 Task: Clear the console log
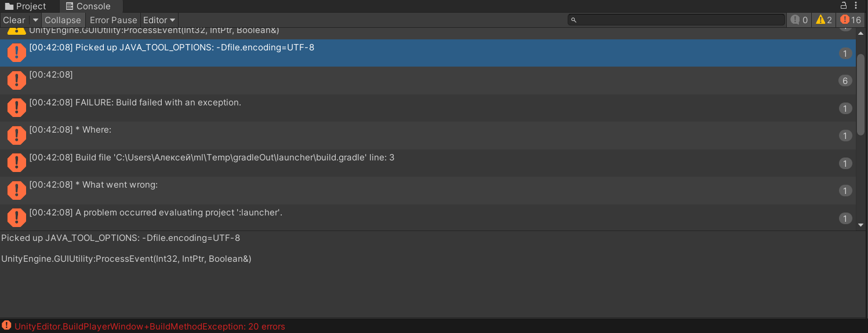click(14, 20)
